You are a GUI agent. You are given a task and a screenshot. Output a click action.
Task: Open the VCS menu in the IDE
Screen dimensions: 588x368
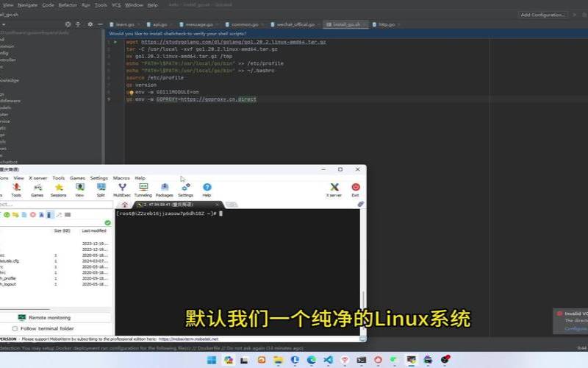[116, 5]
